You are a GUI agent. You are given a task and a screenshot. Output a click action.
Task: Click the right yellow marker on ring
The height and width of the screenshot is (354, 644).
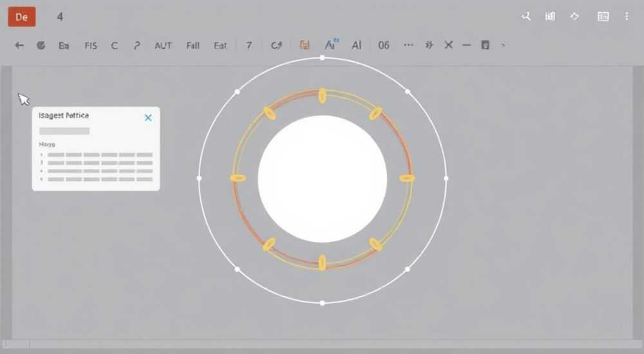[407, 178]
